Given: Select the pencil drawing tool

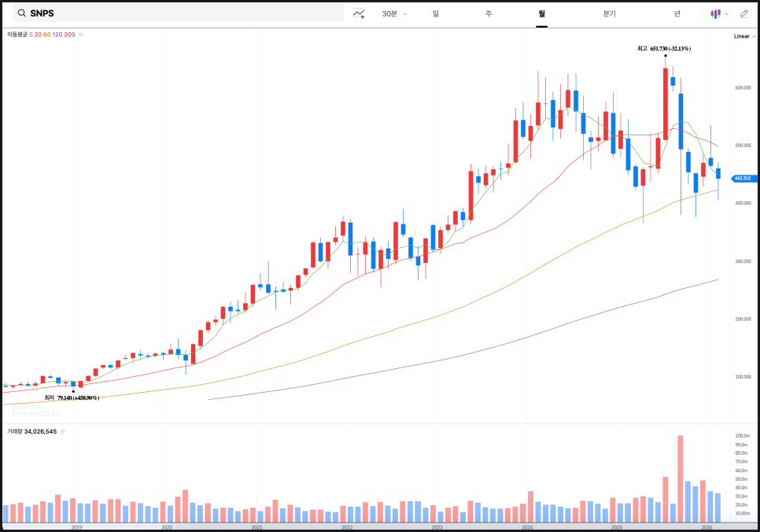Looking at the screenshot, I should pyautogui.click(x=744, y=13).
